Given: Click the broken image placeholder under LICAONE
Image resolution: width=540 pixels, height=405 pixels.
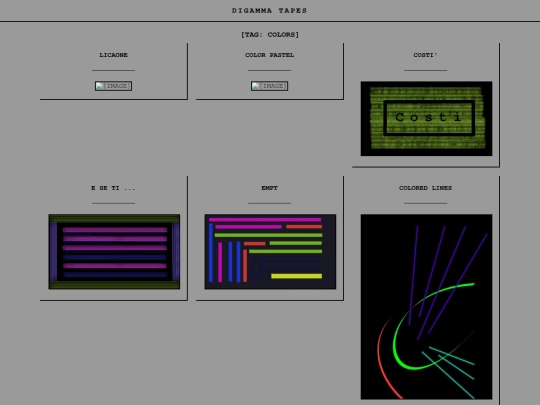Looking at the screenshot, I should [x=113, y=86].
